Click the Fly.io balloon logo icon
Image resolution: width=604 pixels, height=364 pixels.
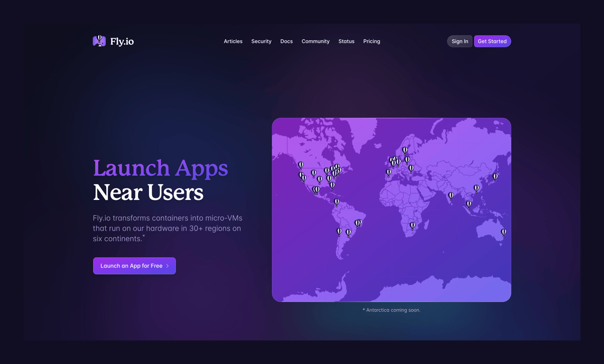[x=99, y=41]
